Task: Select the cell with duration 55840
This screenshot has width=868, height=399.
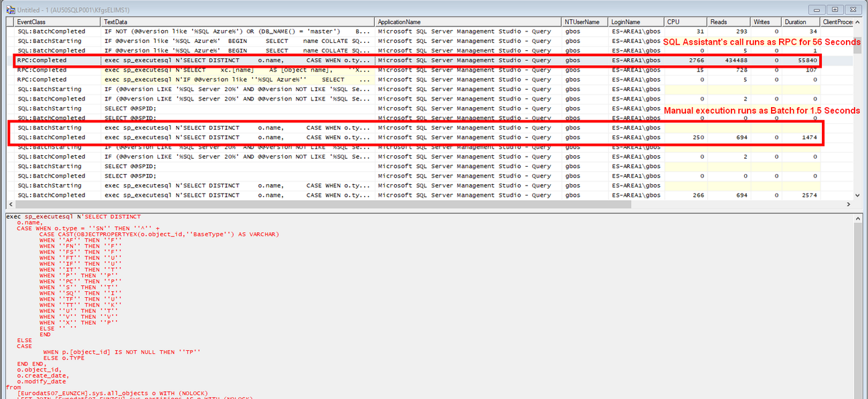Action: pyautogui.click(x=801, y=60)
